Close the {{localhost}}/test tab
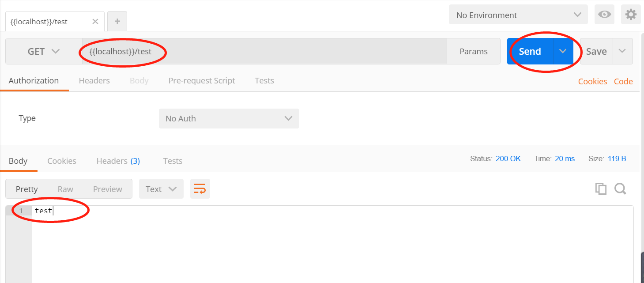Screen dimensions: 644x283 click(x=95, y=21)
